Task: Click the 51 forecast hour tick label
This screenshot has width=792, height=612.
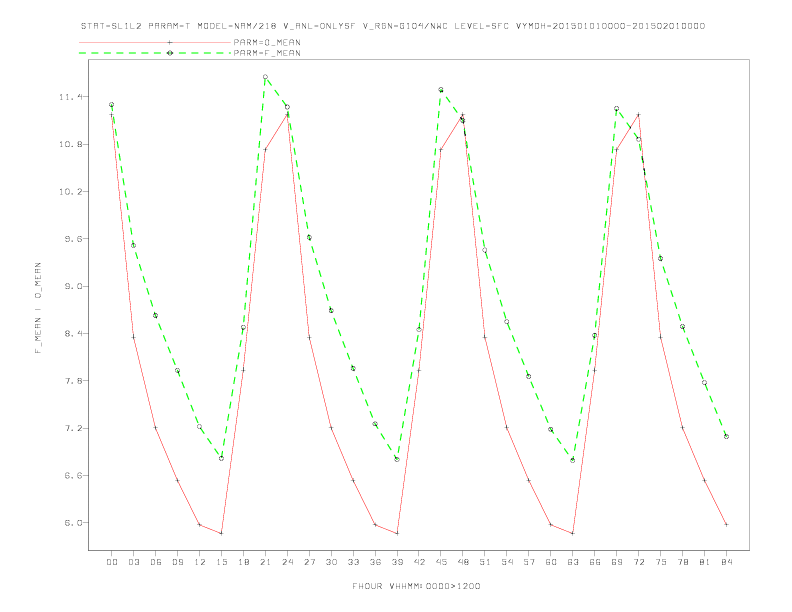Action: [485, 562]
